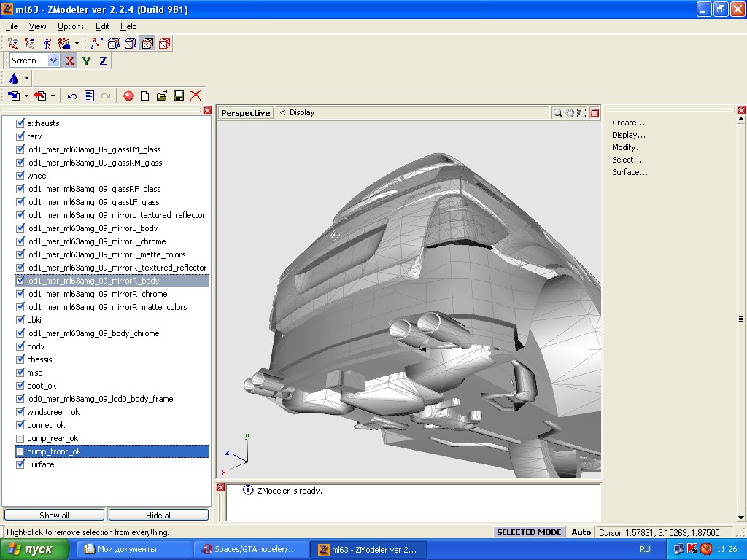This screenshot has height=560, width=747.
Task: Open the Edit menu
Action: 102,26
